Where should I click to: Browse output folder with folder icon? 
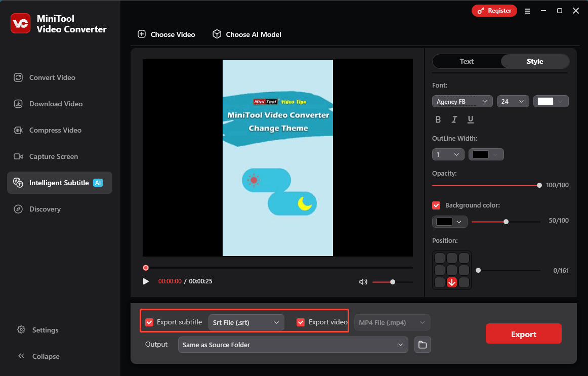click(422, 345)
